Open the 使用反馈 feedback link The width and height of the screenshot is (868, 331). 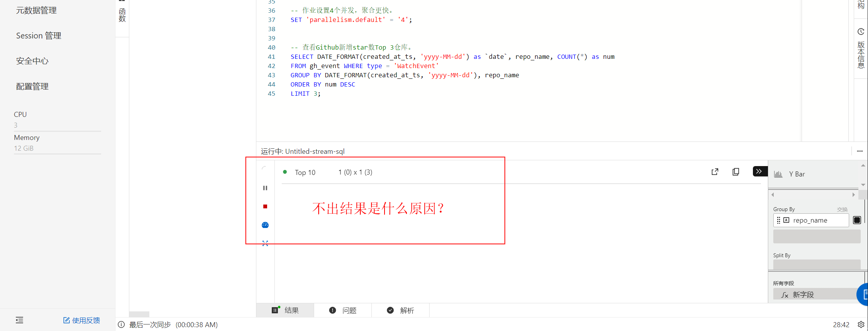(x=82, y=320)
